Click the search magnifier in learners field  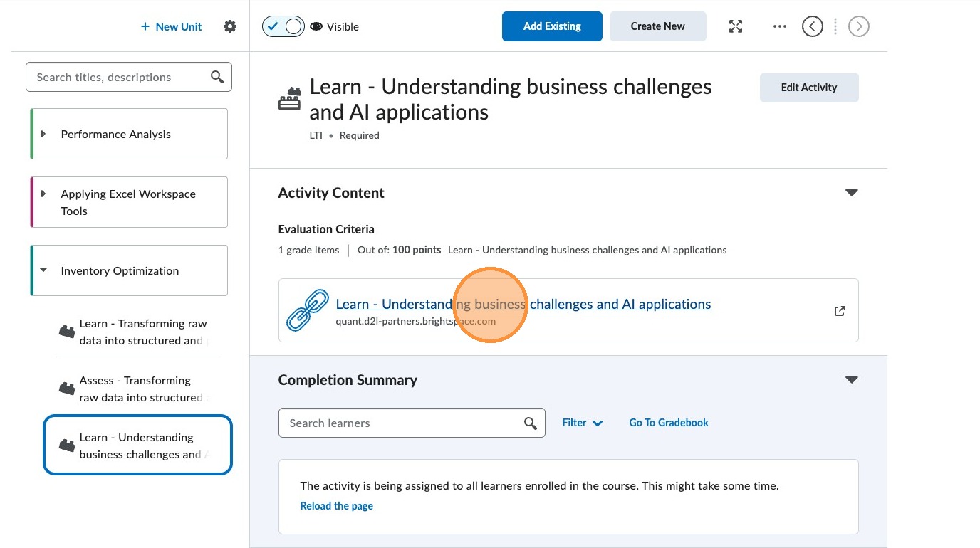(531, 423)
